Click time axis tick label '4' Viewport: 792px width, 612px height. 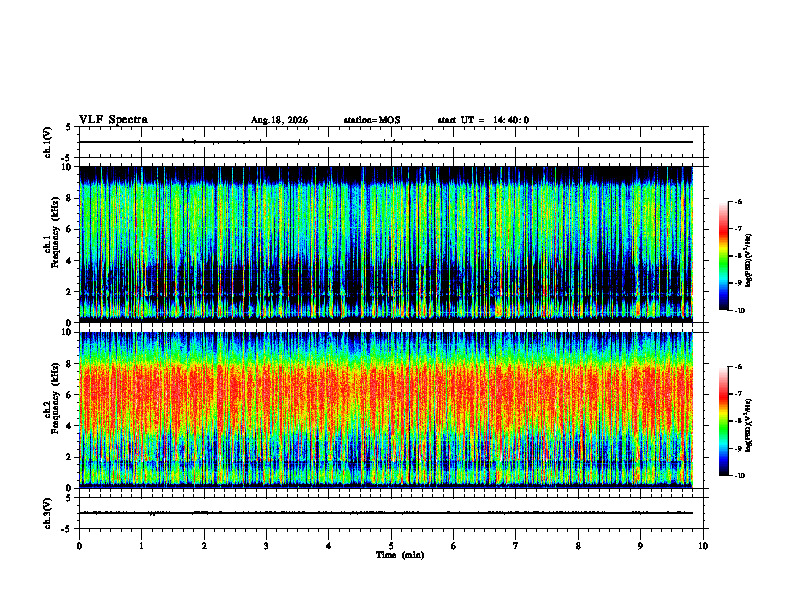click(x=329, y=546)
